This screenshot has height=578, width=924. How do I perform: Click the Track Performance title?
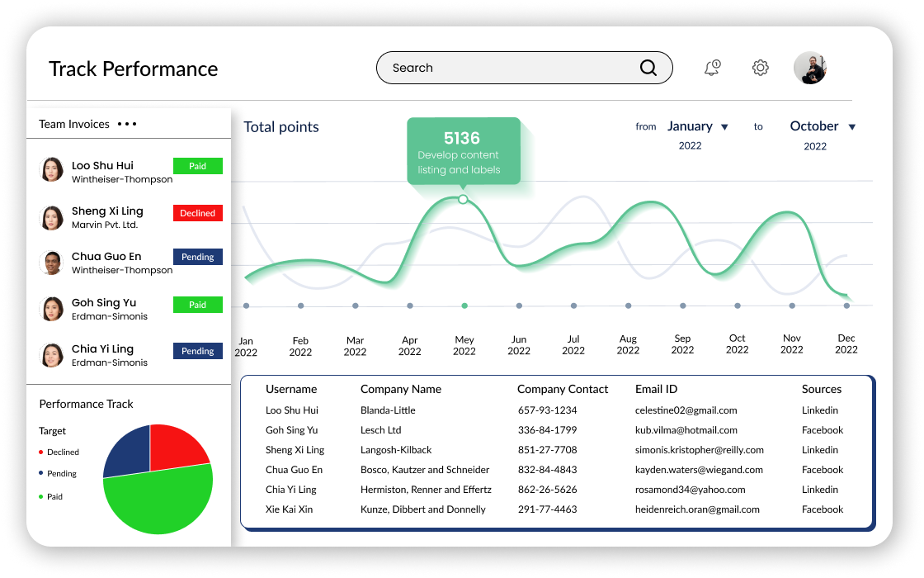click(133, 69)
